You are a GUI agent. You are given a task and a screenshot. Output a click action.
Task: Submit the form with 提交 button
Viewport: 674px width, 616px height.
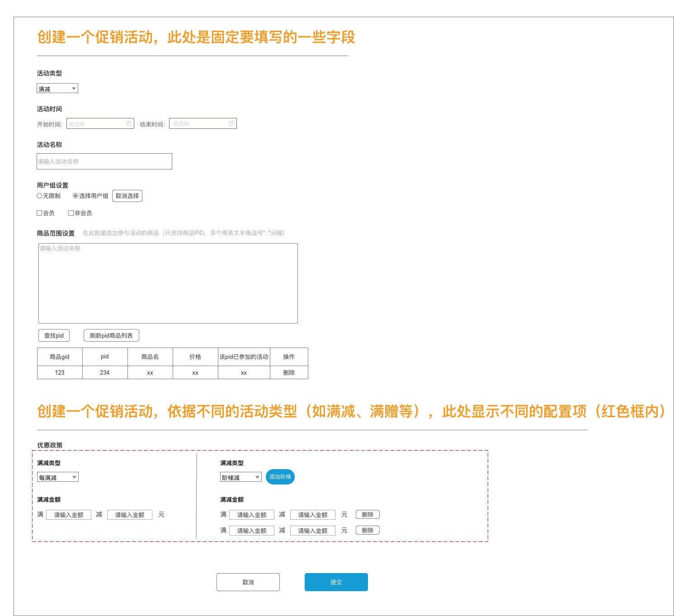pos(336,582)
